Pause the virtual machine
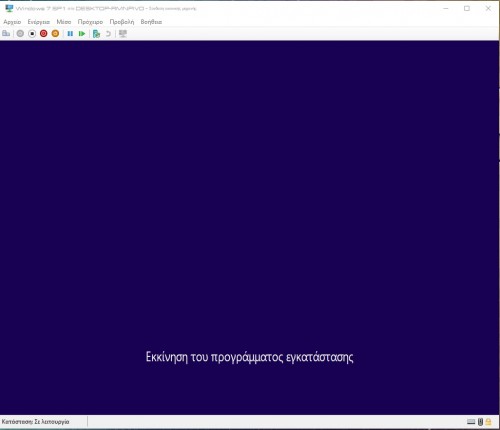500x430 pixels. pyautogui.click(x=70, y=34)
